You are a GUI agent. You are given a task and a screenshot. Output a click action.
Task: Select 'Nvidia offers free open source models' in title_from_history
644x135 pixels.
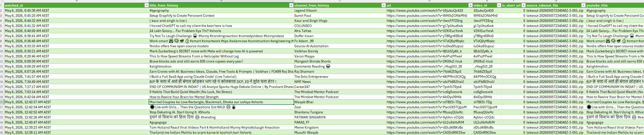221,46
